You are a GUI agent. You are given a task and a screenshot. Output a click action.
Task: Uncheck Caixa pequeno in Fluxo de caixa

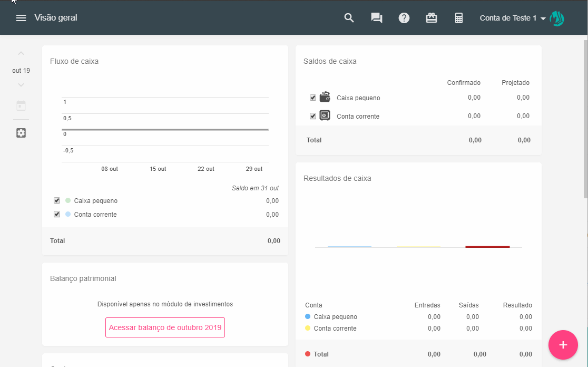(57, 201)
